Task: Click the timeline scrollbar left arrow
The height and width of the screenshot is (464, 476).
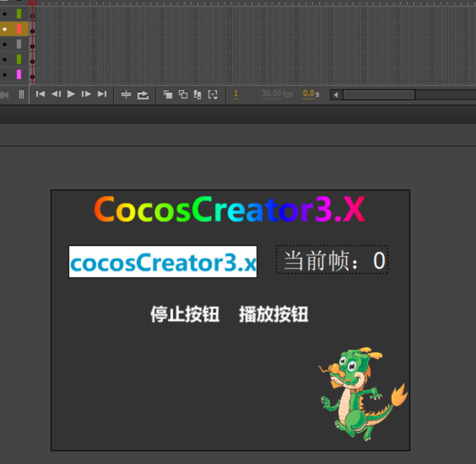Action: [336, 94]
